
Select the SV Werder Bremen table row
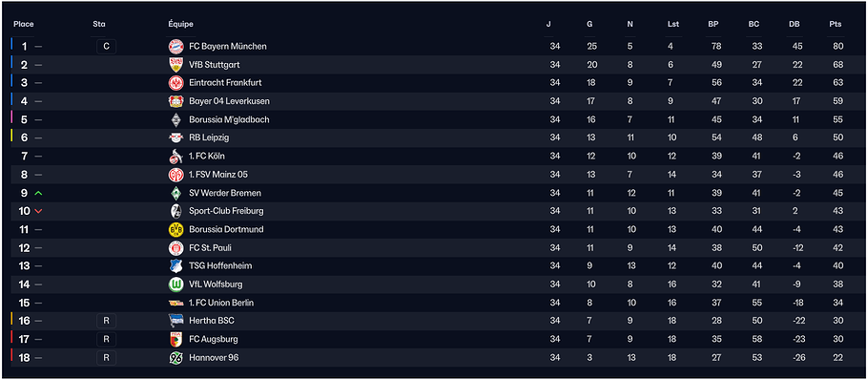click(433, 193)
